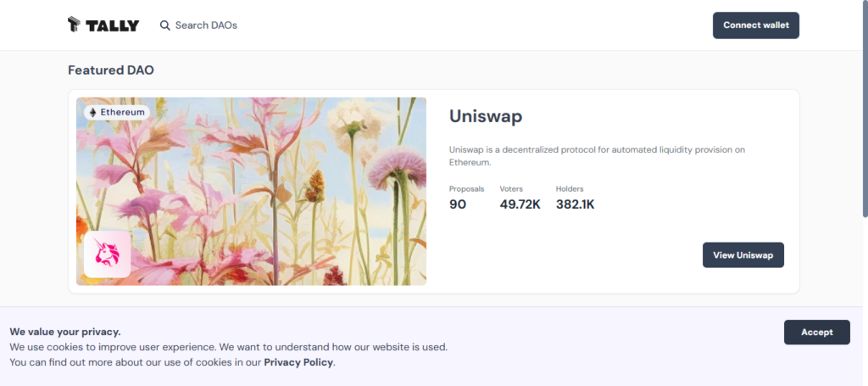868x386 pixels.
Task: Click the page vertical scrollbar
Action: tap(865, 108)
